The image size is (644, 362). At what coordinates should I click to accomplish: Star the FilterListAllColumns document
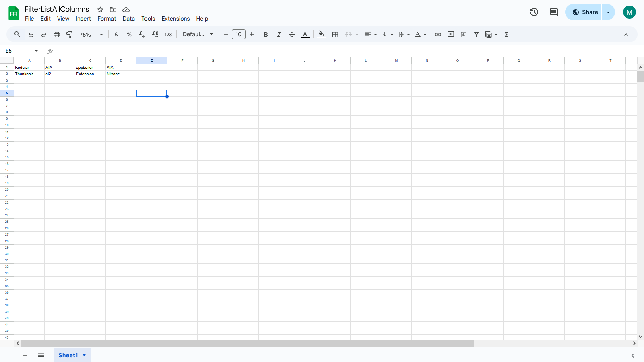[x=100, y=10]
